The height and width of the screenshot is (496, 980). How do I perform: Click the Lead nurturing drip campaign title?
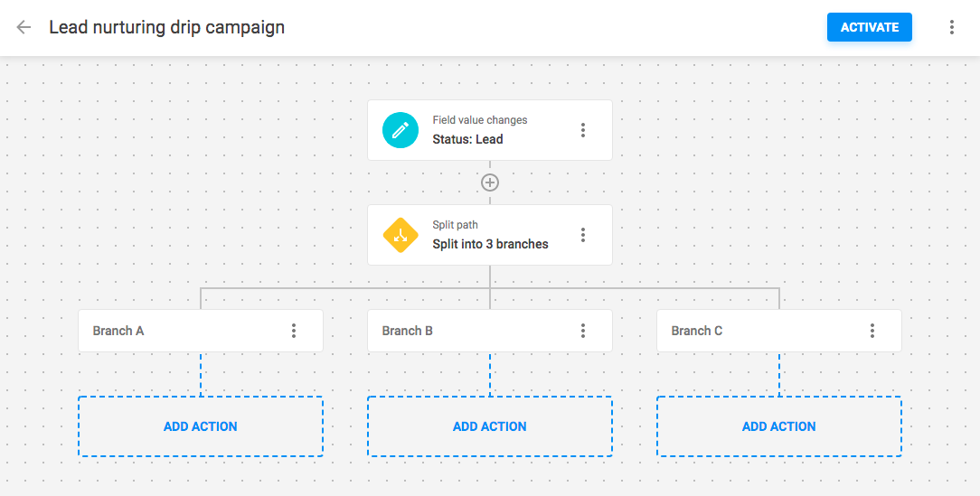(x=167, y=27)
